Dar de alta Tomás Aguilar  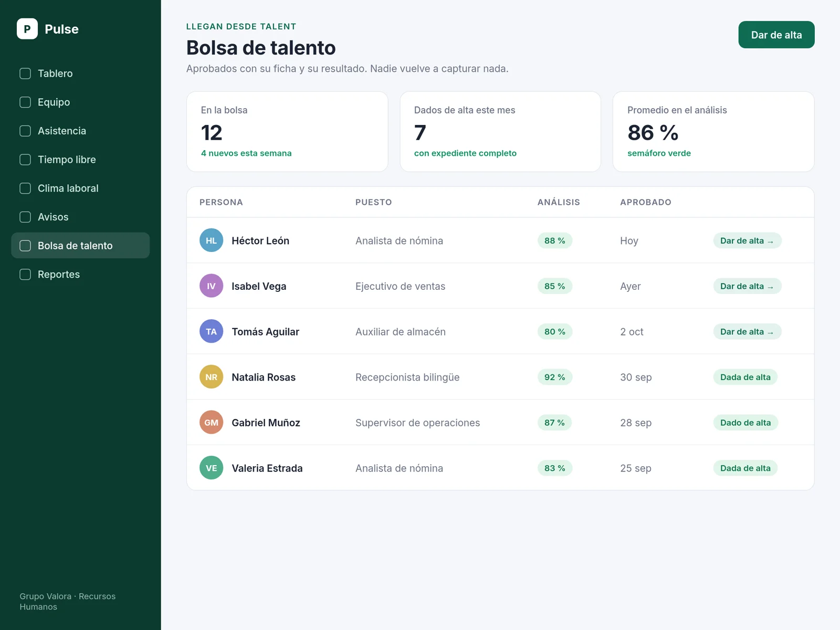747,331
